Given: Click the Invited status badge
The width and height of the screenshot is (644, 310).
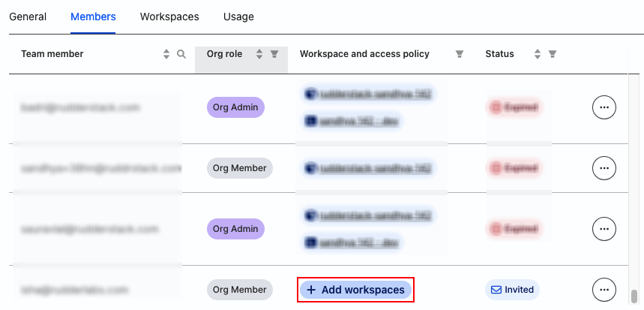Looking at the screenshot, I should click(512, 290).
